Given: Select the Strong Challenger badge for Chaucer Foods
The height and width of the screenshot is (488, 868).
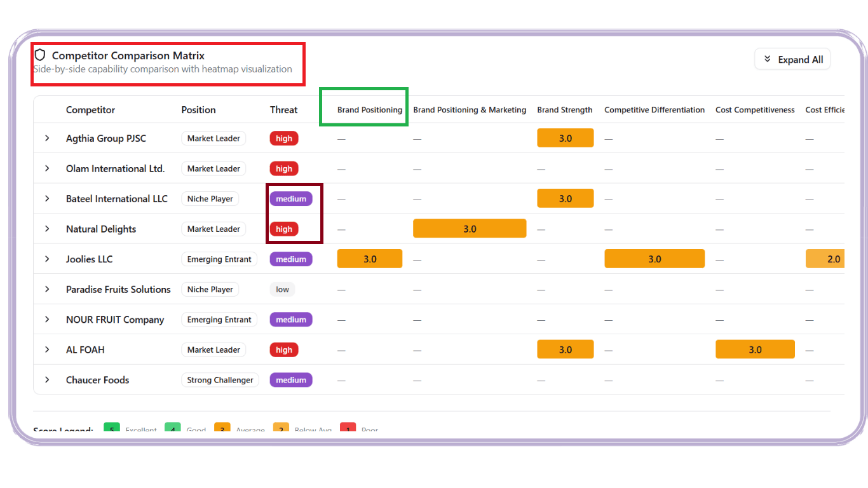Looking at the screenshot, I should [220, 380].
